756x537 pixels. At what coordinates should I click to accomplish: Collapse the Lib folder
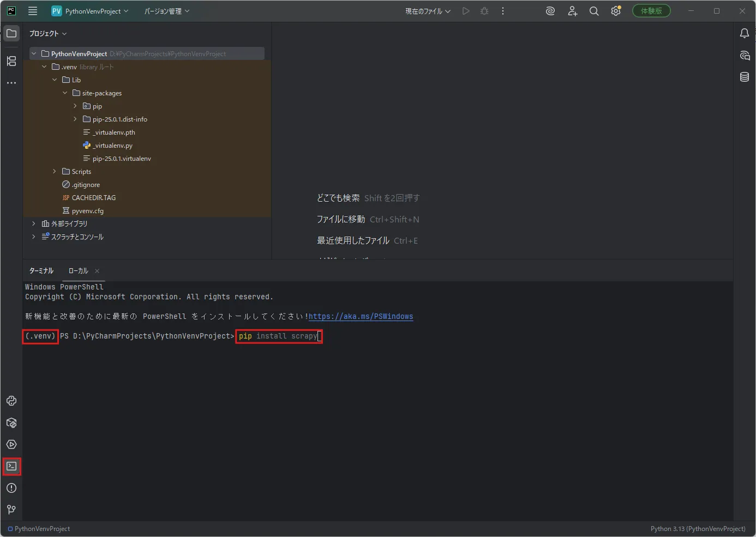(x=55, y=80)
